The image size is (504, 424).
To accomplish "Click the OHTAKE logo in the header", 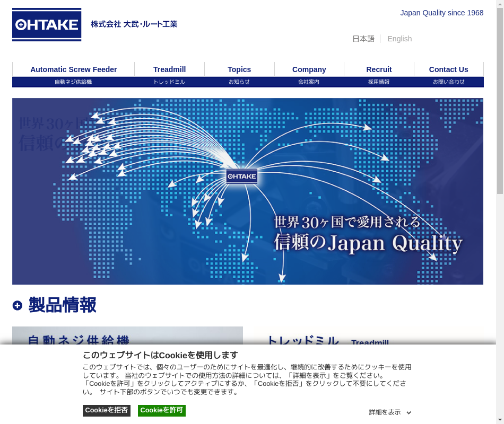I will (47, 24).
